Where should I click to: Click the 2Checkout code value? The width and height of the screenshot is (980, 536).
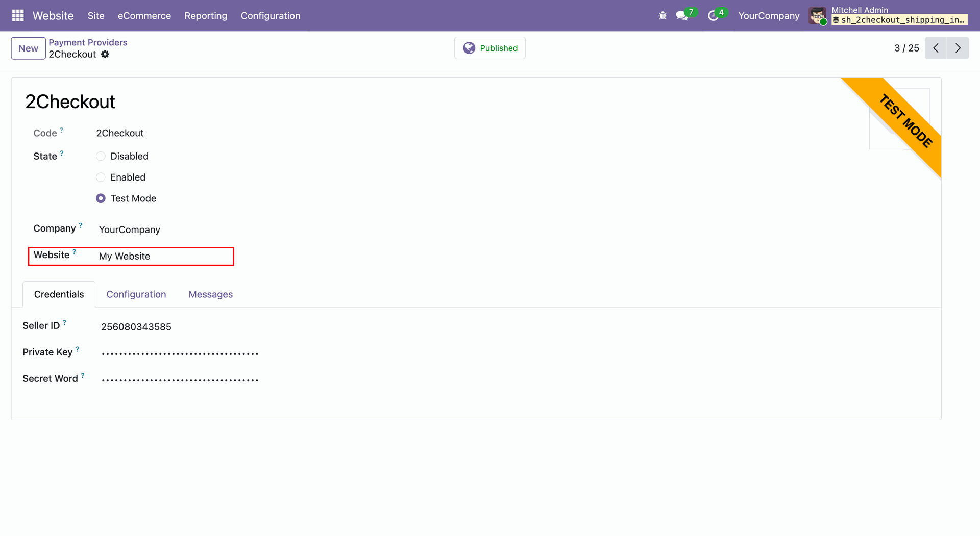click(120, 133)
